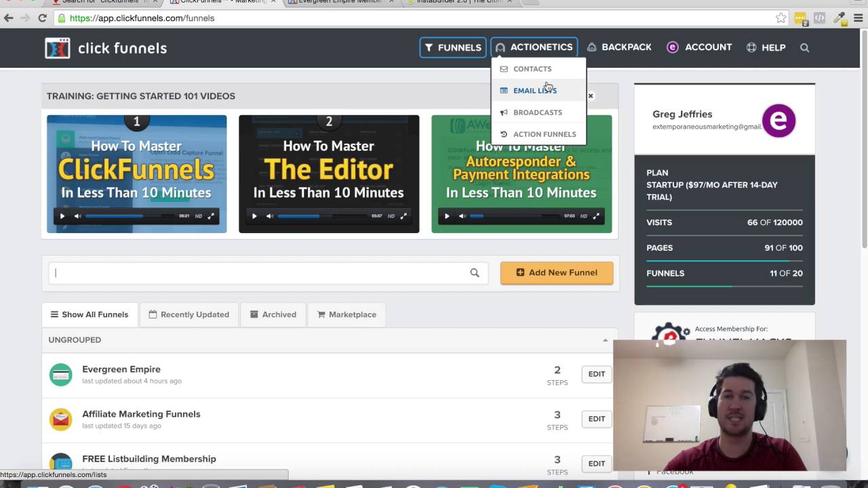Open the Backpack menu
Screen dimensions: 868x488
[x=619, y=47]
